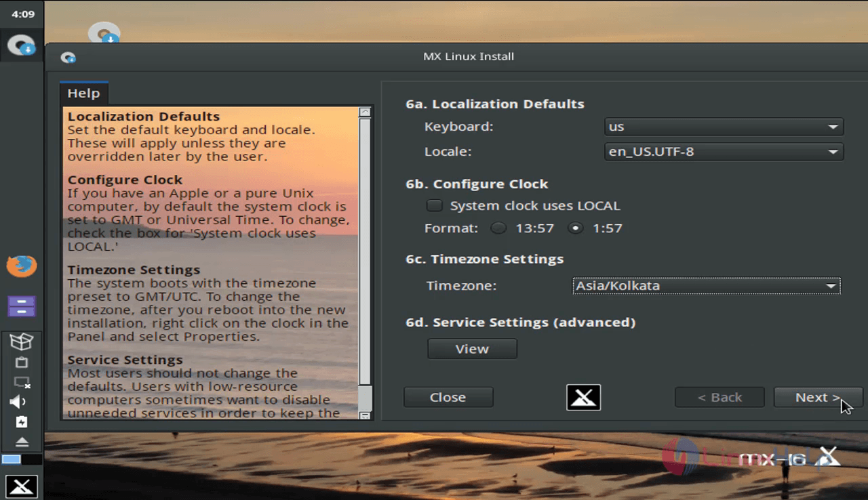Go back with the Back button
Screen dimensions: 868x500
pyautogui.click(x=719, y=398)
